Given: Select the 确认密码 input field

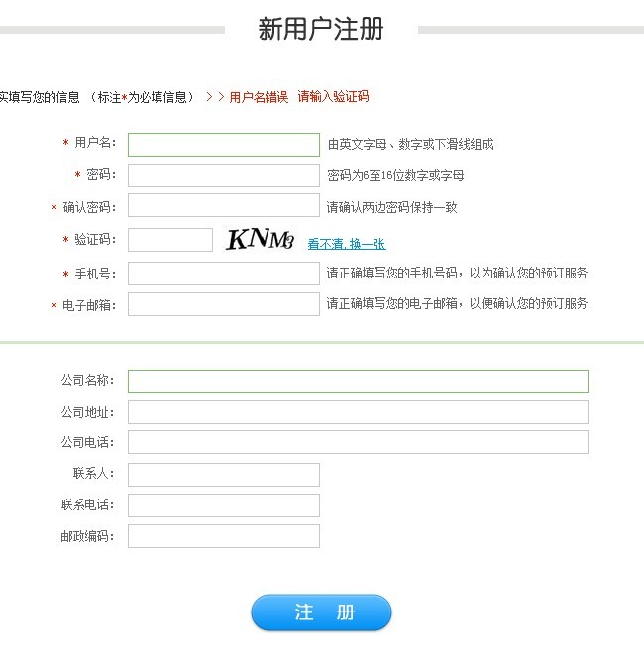Looking at the screenshot, I should pos(223,208).
